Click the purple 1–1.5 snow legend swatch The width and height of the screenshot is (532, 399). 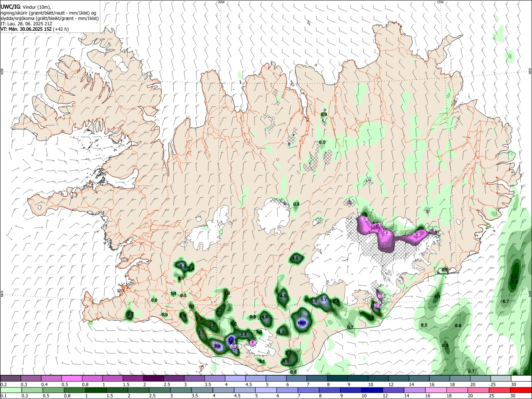112,379
